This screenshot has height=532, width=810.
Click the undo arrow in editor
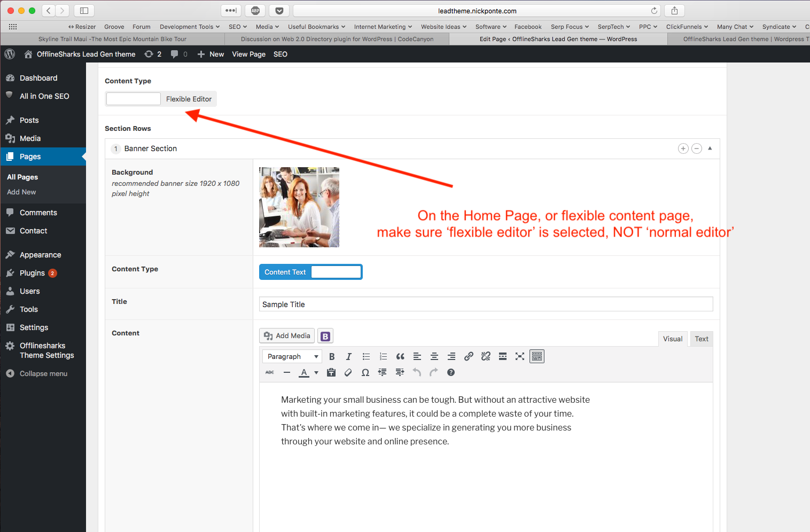[417, 372]
